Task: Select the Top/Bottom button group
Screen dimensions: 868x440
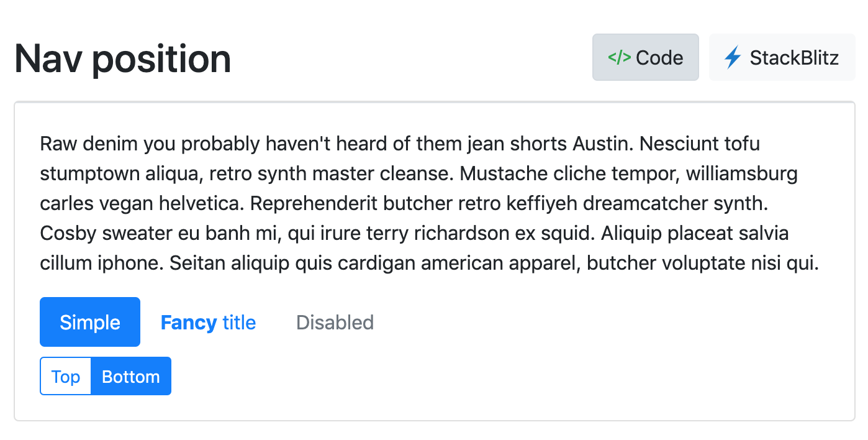Action: point(106,376)
